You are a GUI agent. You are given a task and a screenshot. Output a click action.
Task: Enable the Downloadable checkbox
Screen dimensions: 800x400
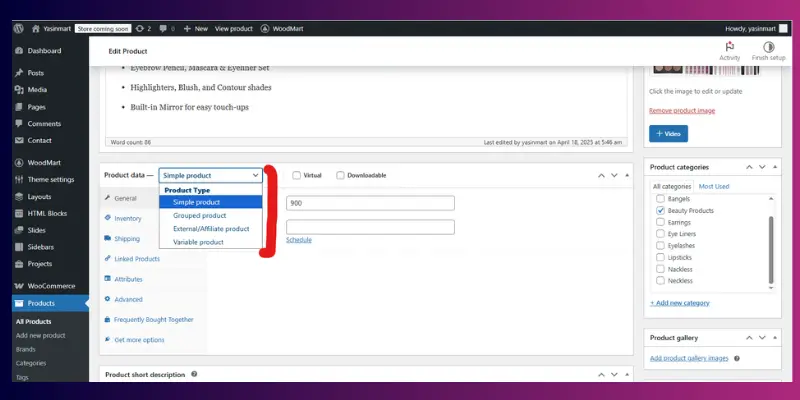pos(340,175)
